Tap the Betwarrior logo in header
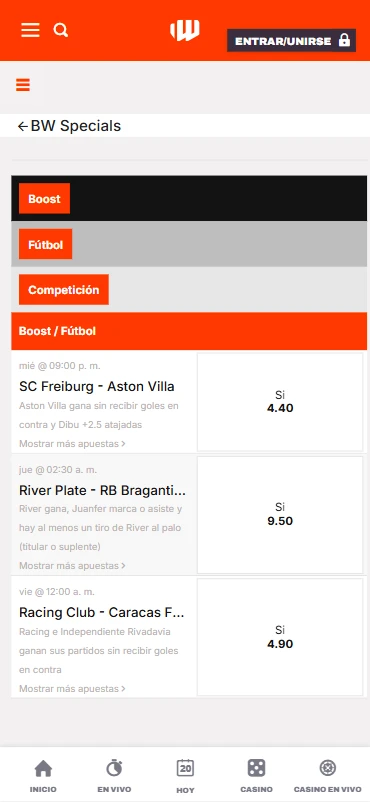 (x=185, y=30)
